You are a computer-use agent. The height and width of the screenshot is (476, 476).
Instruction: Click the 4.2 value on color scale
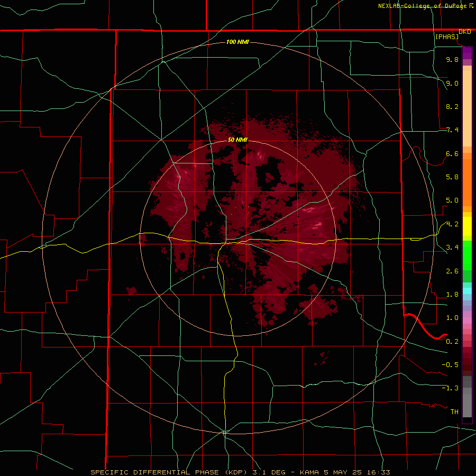pyautogui.click(x=452, y=224)
